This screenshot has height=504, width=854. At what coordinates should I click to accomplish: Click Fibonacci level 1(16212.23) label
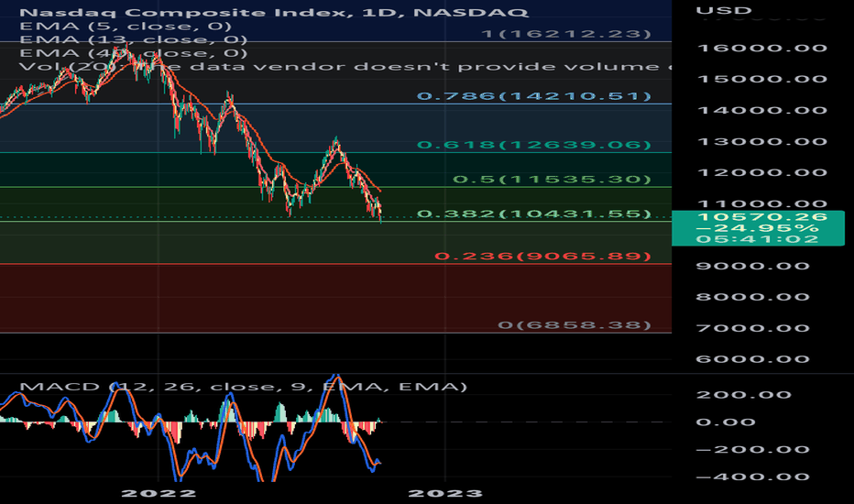click(x=566, y=34)
